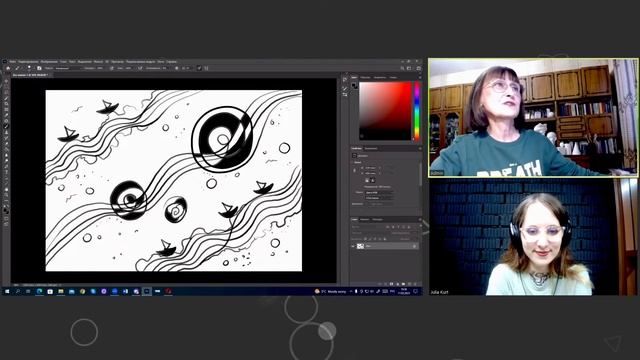The height and width of the screenshot is (360, 640).
Task: Open the Редактирование menu
Action: point(28,62)
